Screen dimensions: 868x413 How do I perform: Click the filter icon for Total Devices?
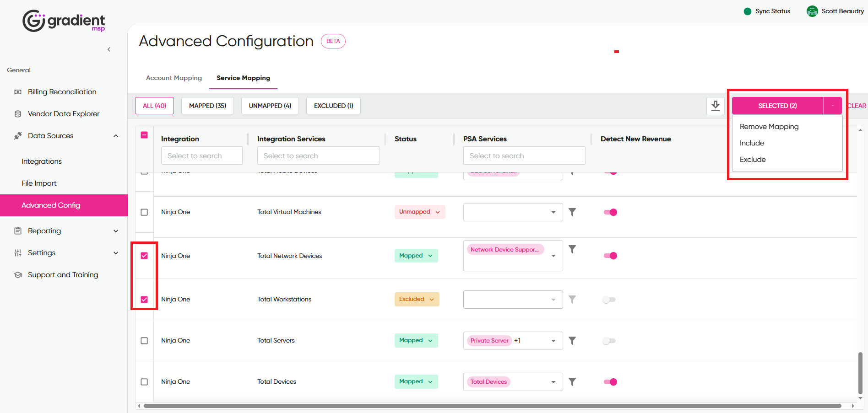[x=572, y=382]
